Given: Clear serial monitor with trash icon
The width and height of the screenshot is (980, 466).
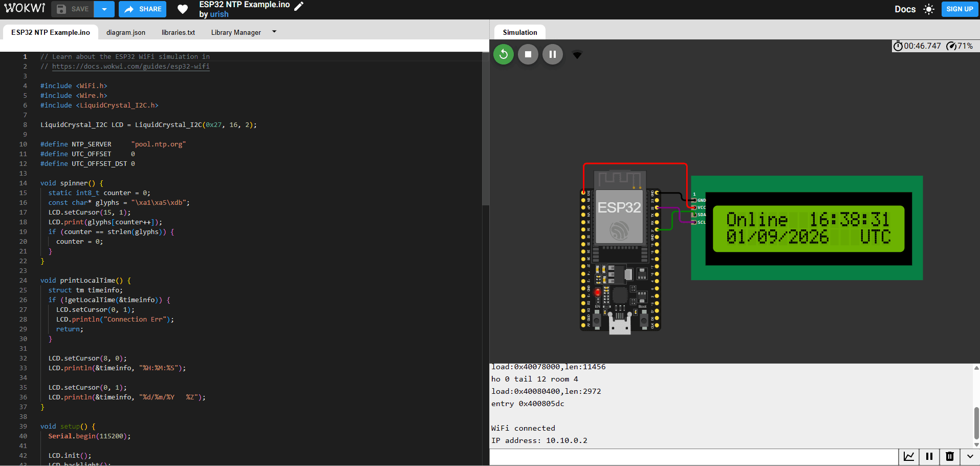Looking at the screenshot, I should click(950, 457).
